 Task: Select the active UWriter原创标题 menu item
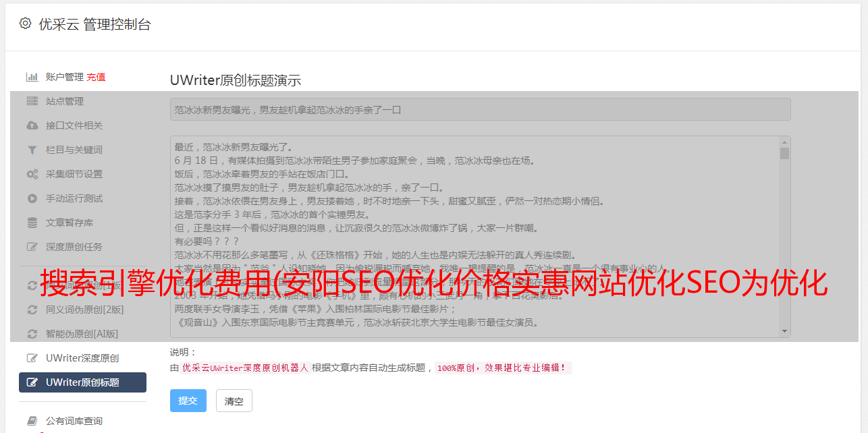click(82, 382)
